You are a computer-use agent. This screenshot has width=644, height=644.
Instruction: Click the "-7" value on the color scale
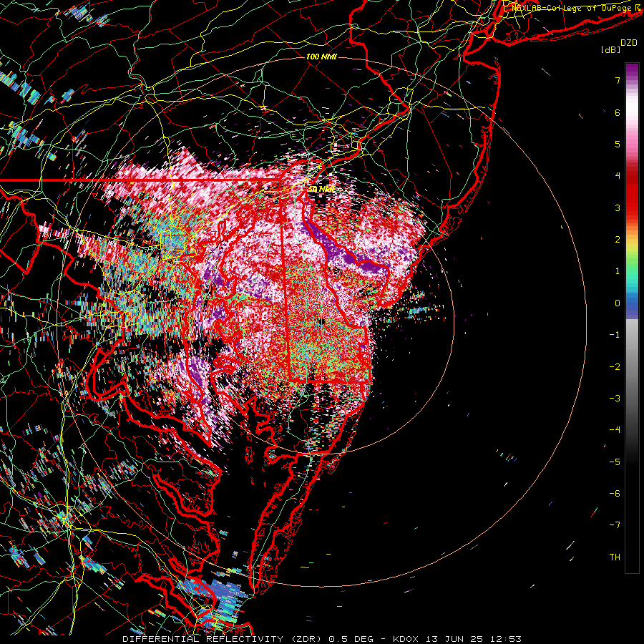(x=615, y=525)
